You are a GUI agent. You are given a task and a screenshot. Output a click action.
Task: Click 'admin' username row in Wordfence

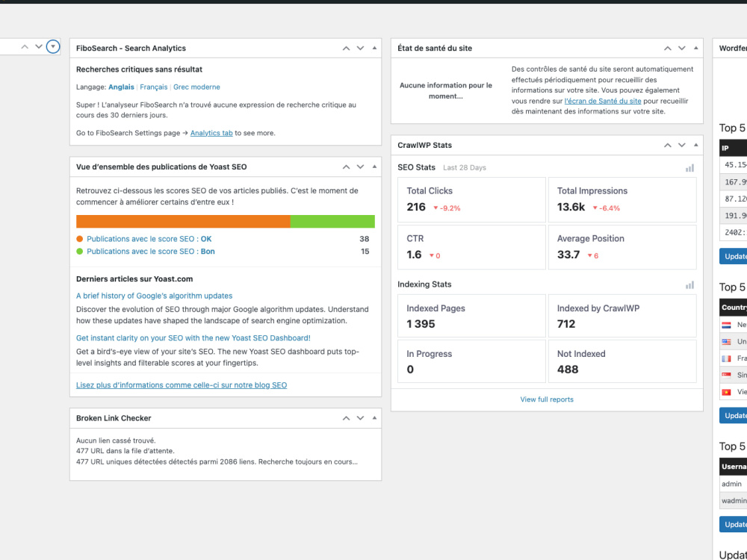[734, 484]
